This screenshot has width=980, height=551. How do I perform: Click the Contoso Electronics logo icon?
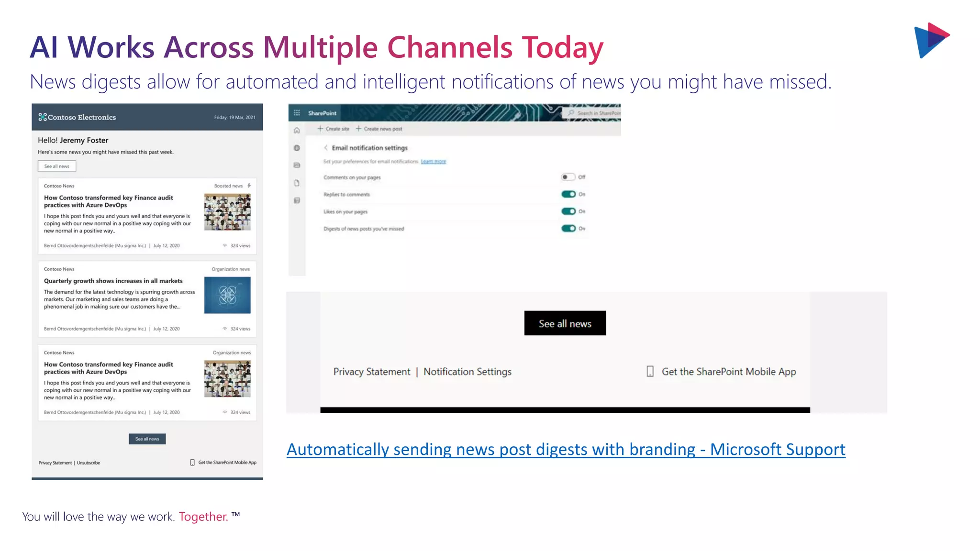coord(43,117)
